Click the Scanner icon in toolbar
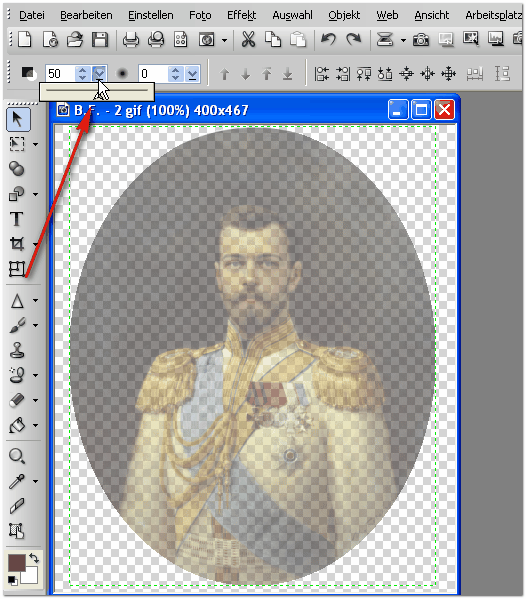Screen dimensions: 526x599 point(385,40)
